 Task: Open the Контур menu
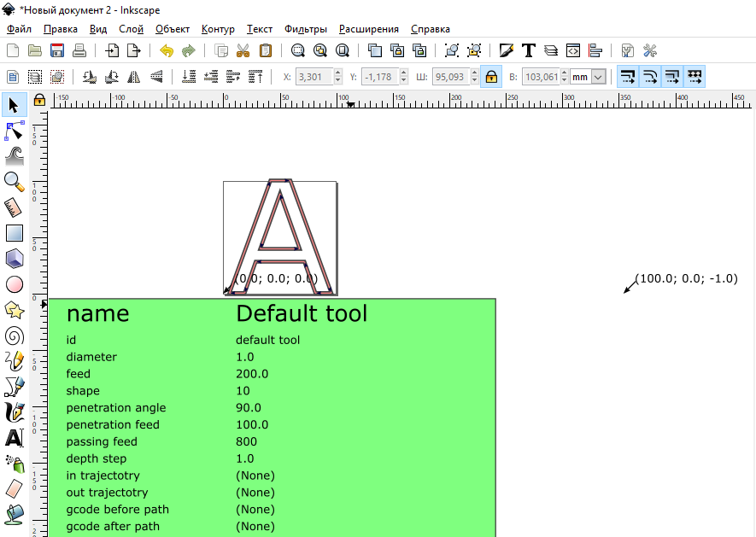pos(218,29)
